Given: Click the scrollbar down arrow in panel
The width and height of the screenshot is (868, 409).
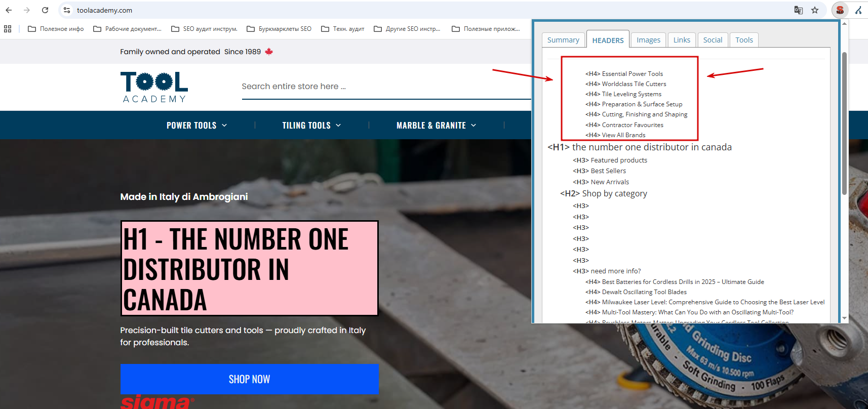Looking at the screenshot, I should (844, 318).
